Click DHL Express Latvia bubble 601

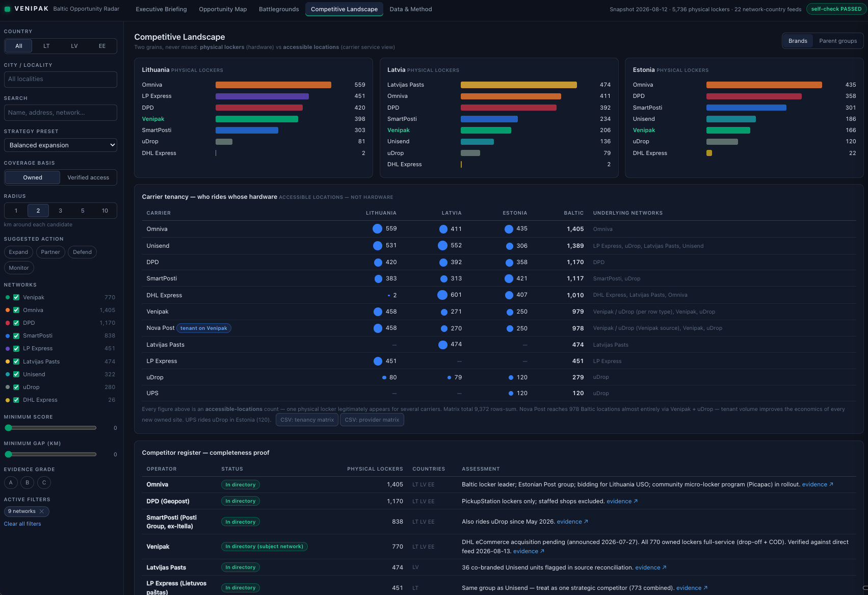442,295
